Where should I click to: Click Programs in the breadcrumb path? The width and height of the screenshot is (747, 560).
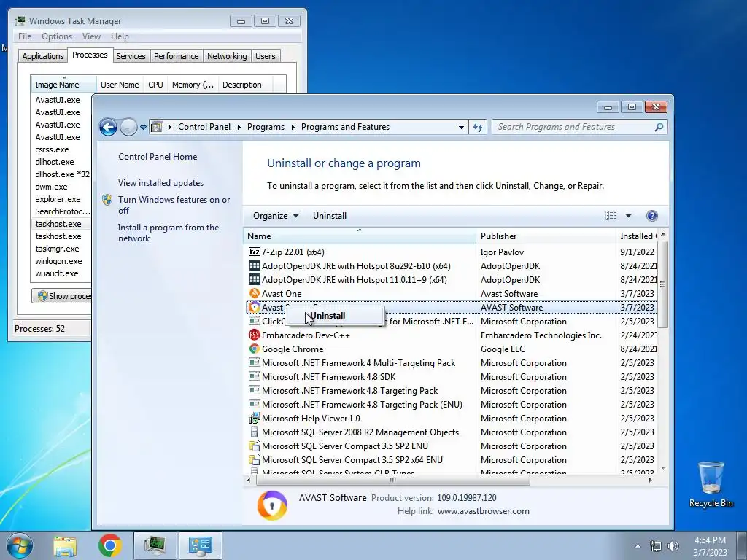266,127
